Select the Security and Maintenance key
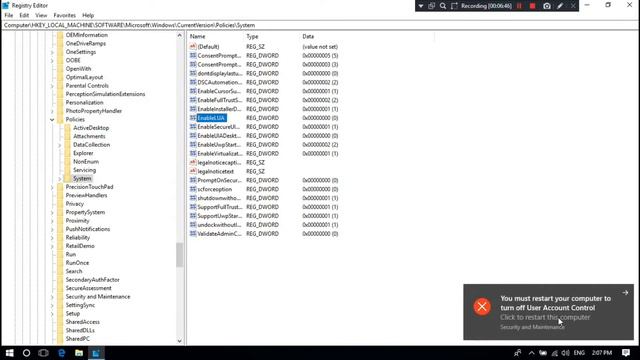640x360 pixels. (98, 297)
